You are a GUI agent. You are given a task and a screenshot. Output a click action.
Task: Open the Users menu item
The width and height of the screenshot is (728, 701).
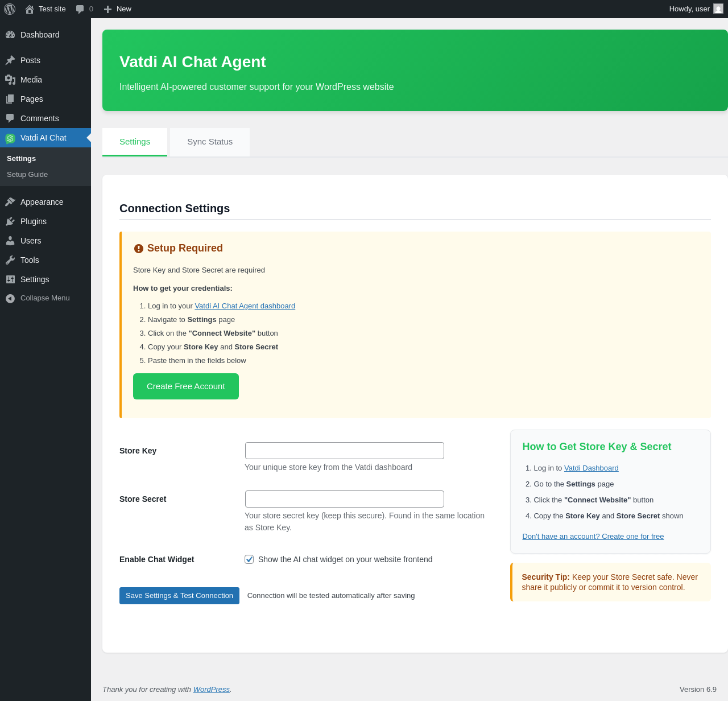pos(45,241)
